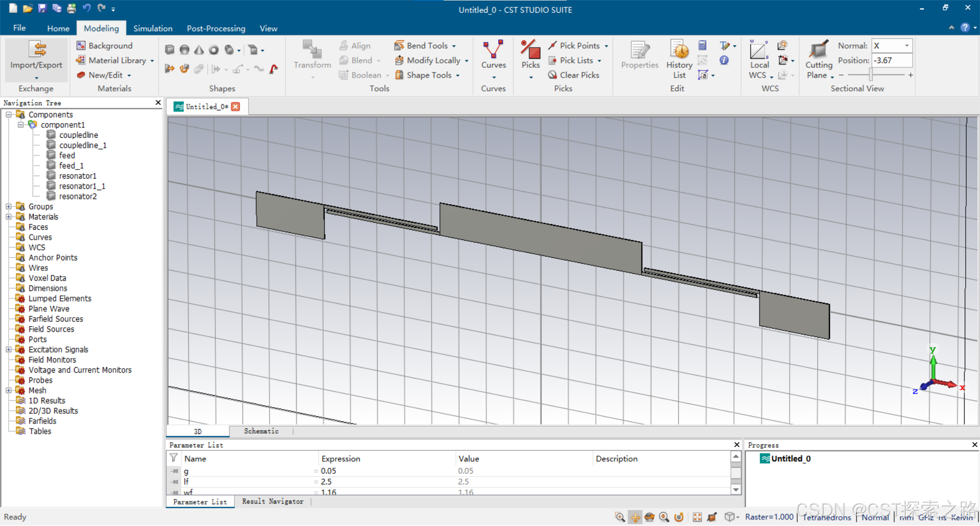
Task: Click Clear Picks
Action: [574, 75]
